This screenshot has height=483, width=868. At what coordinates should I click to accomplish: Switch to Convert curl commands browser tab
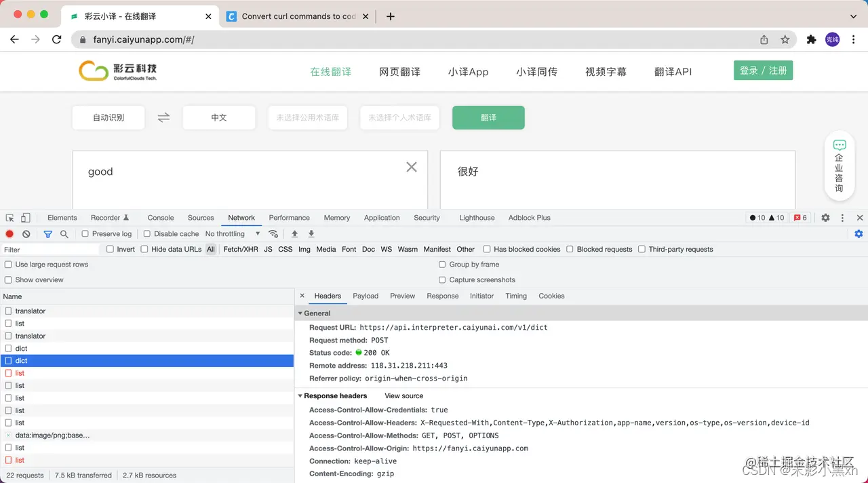click(298, 16)
